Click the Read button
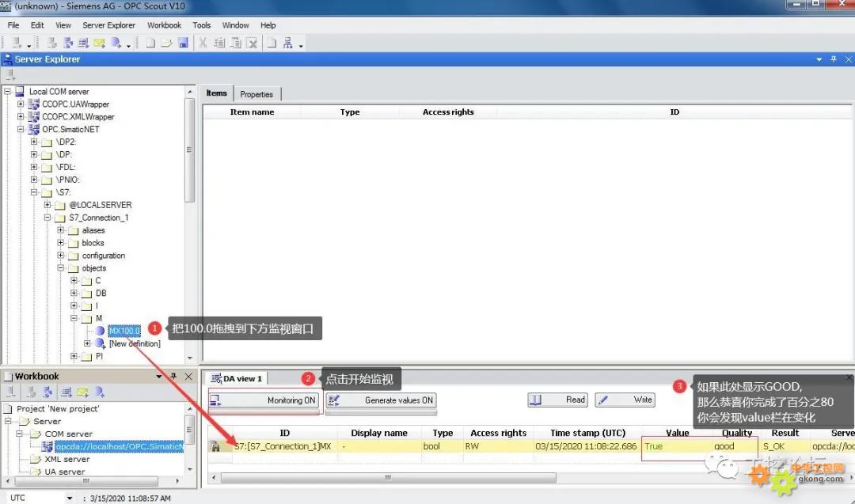 pos(557,400)
